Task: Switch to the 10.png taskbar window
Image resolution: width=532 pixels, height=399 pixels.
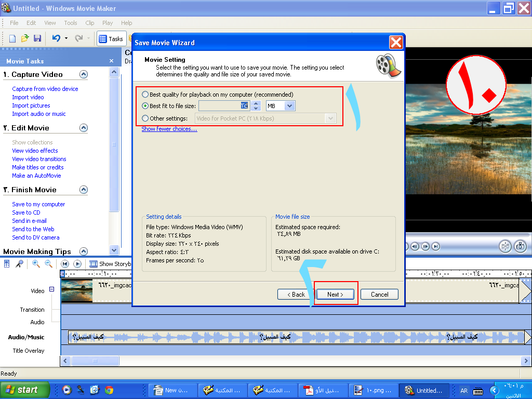Action: (373, 391)
